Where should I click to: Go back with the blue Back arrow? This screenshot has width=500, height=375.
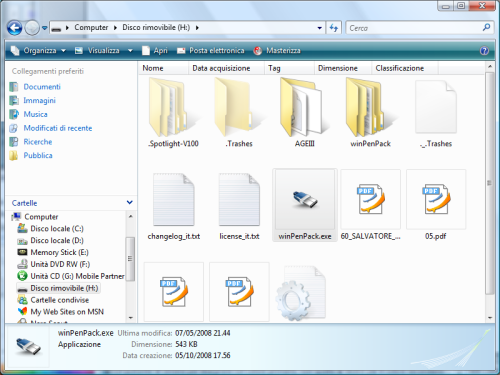tap(15, 28)
